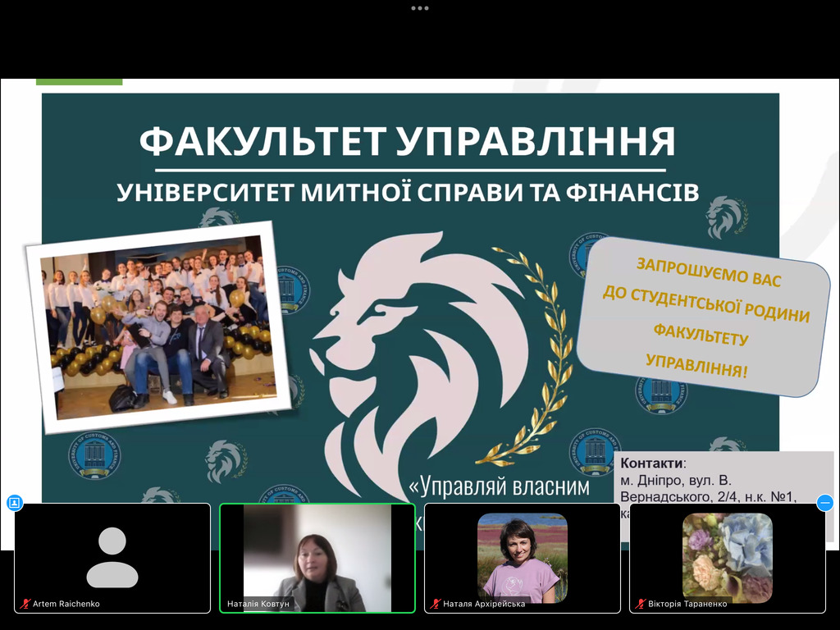Select Artem Raichenko's video tile
The height and width of the screenshot is (630, 840).
[112, 558]
